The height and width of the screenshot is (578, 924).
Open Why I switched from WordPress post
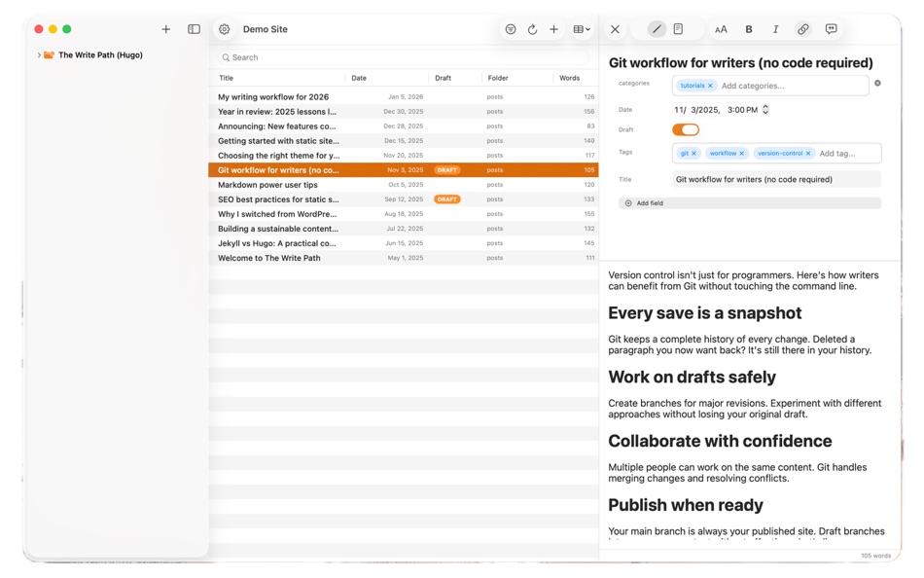click(403, 214)
